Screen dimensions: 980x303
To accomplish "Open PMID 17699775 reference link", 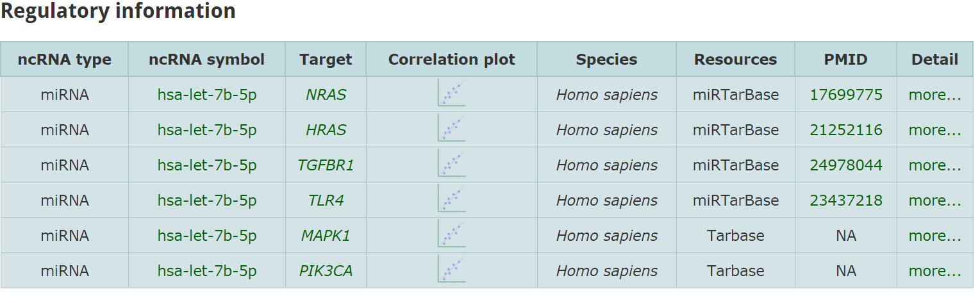I will click(846, 95).
